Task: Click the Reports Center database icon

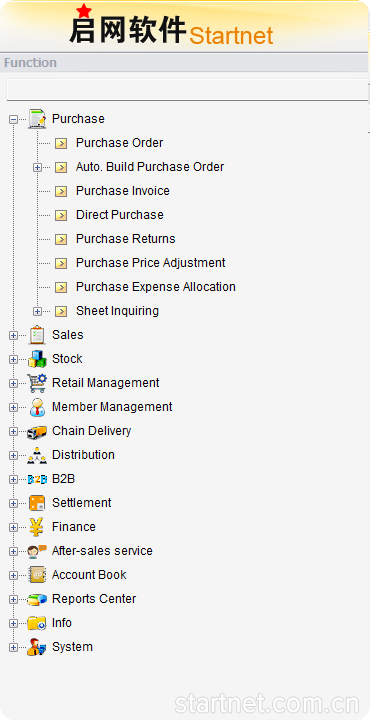Action: 37,599
